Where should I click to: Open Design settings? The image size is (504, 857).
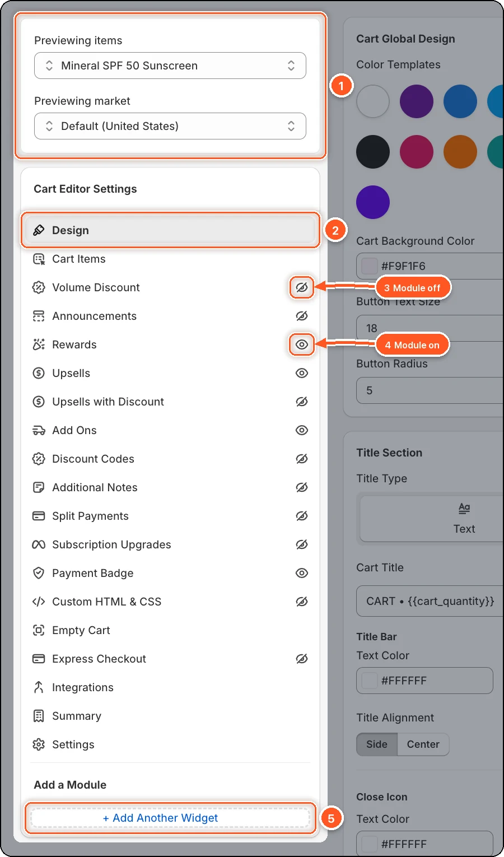pos(170,230)
